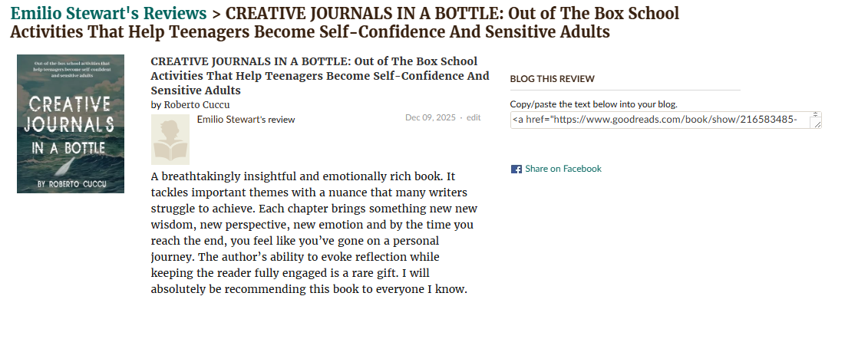Click the blog code box scrollbar arrows
868x339 pixels.
tap(816, 114)
